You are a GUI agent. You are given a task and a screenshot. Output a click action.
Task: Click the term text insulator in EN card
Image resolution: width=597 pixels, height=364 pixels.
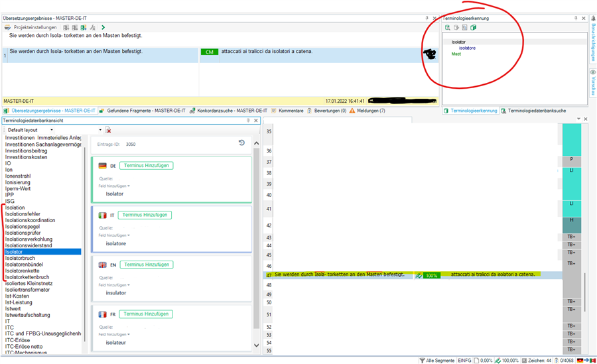(115, 293)
